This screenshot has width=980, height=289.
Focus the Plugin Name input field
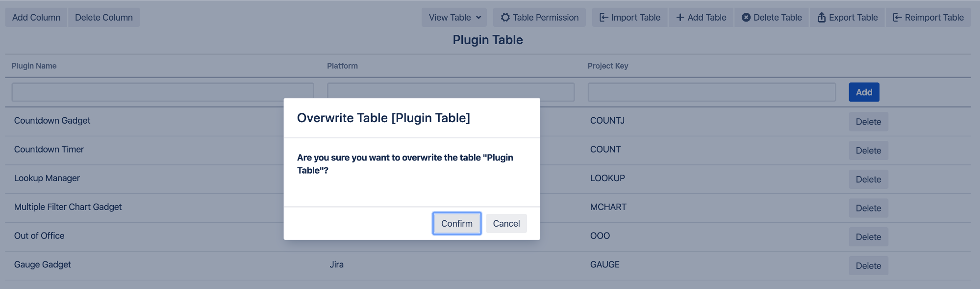click(x=147, y=92)
